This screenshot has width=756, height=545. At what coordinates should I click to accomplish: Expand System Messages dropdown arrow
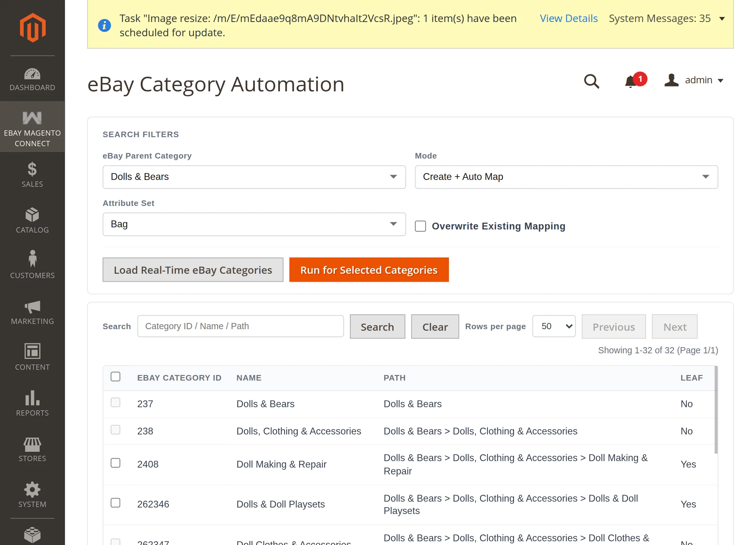(722, 19)
